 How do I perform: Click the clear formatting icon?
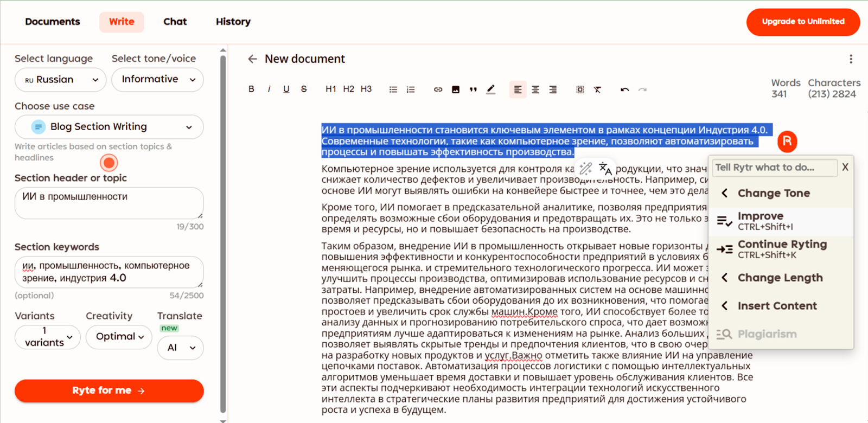pyautogui.click(x=597, y=89)
